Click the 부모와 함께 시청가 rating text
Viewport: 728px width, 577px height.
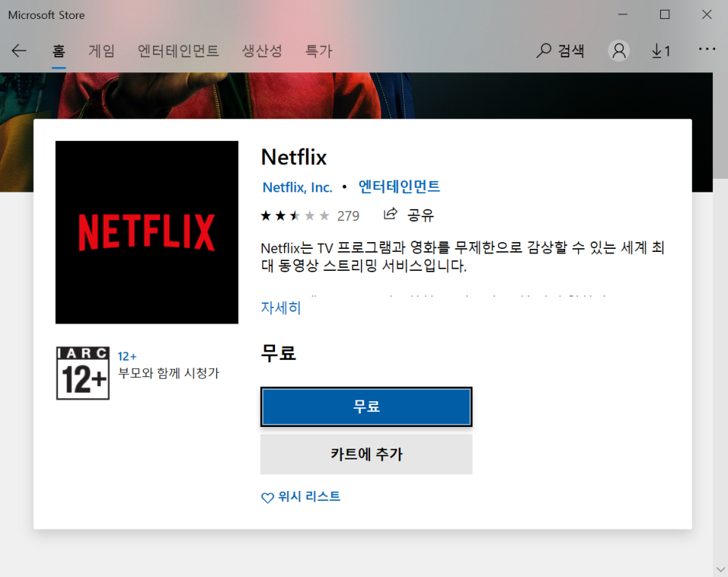[169, 373]
